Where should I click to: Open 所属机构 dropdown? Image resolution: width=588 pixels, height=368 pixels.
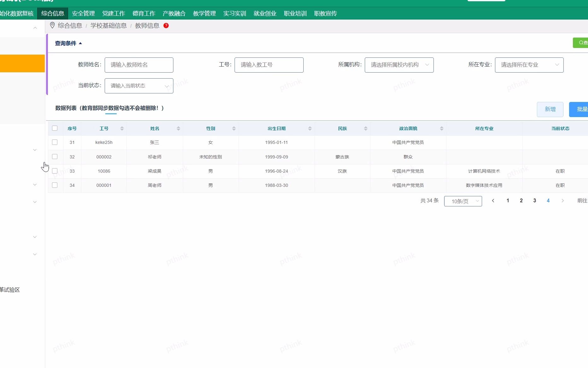pyautogui.click(x=399, y=65)
